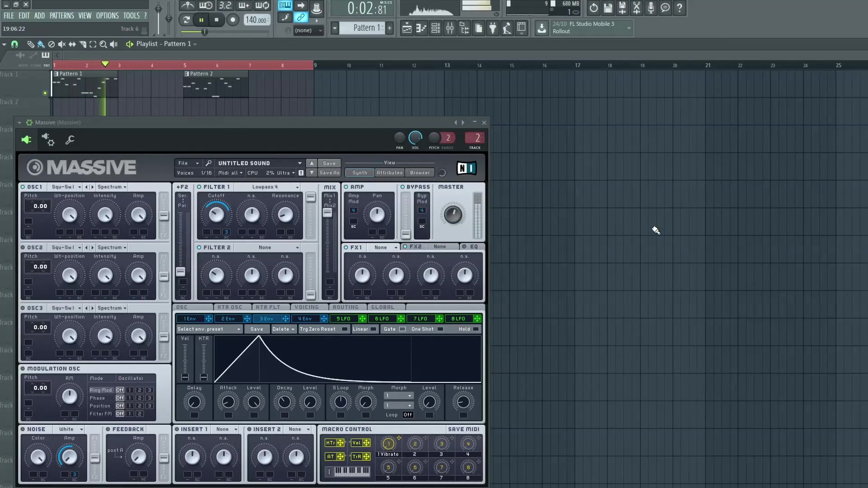Stop playback
The width and height of the screenshot is (868, 488).
pos(217,20)
